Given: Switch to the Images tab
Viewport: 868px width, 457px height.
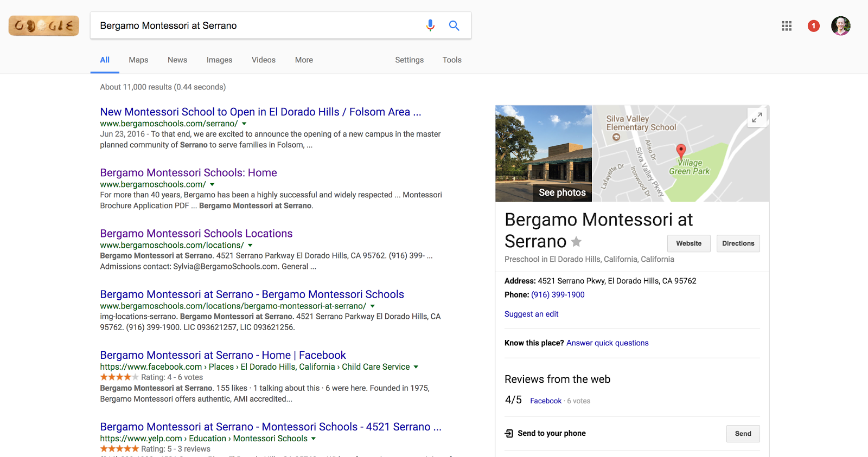Looking at the screenshot, I should point(219,60).
